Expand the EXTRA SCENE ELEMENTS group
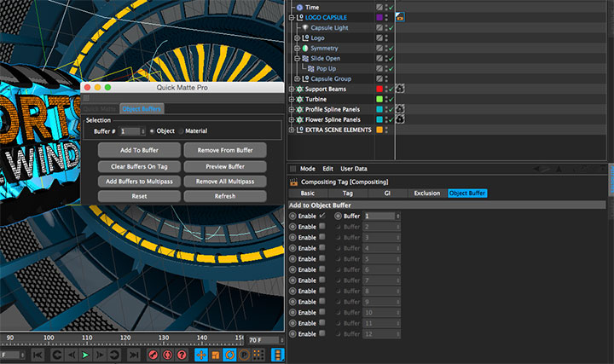The width and height of the screenshot is (614, 364). click(292, 130)
